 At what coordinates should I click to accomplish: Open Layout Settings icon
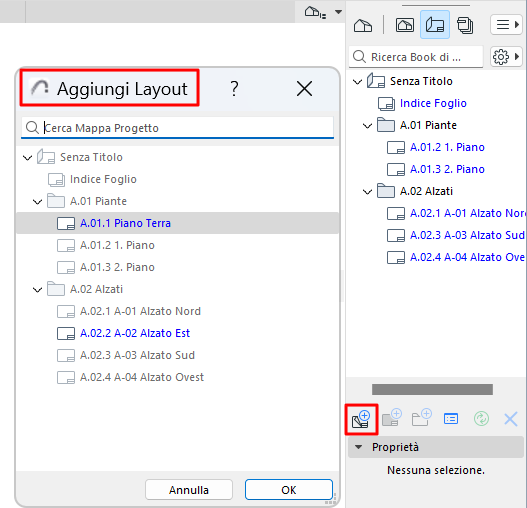[451, 419]
